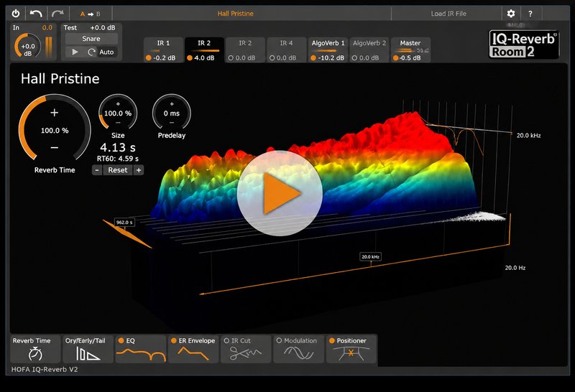This screenshot has height=392, width=575.
Task: Click the large orange play button
Action: [x=280, y=193]
